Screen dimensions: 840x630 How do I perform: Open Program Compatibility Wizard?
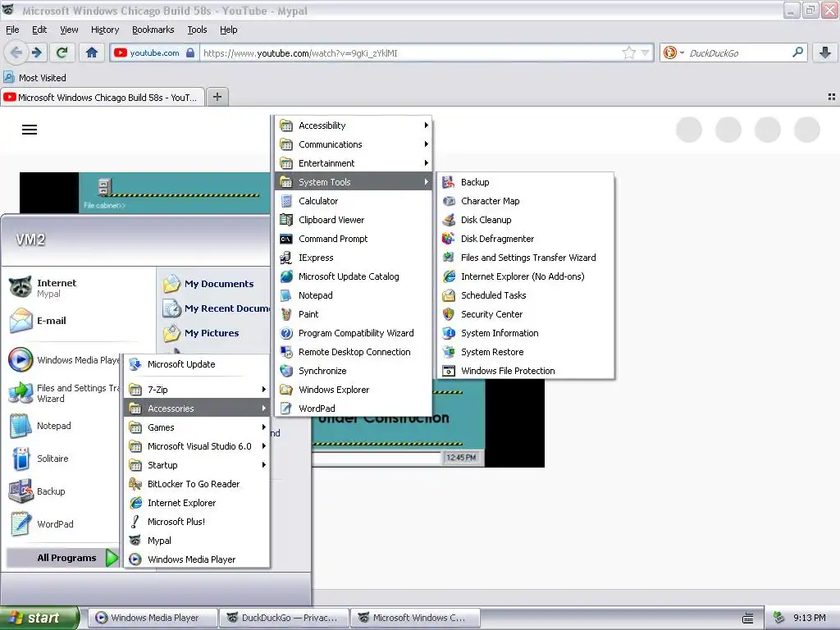(x=353, y=333)
